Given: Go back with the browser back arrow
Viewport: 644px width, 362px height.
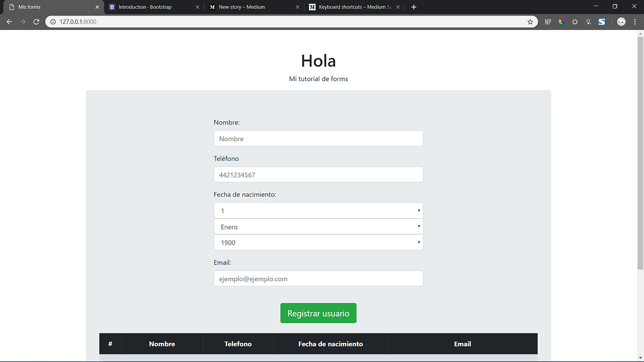Looking at the screenshot, I should [9, 22].
